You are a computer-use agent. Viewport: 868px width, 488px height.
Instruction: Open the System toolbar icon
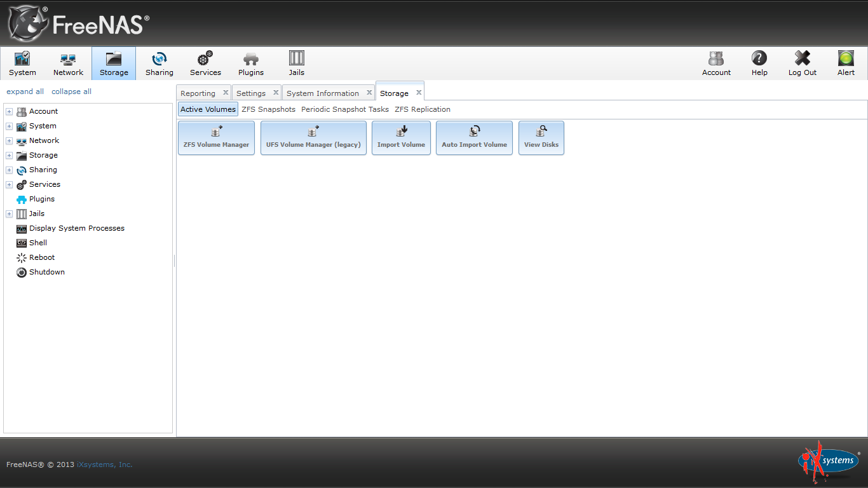coord(22,64)
